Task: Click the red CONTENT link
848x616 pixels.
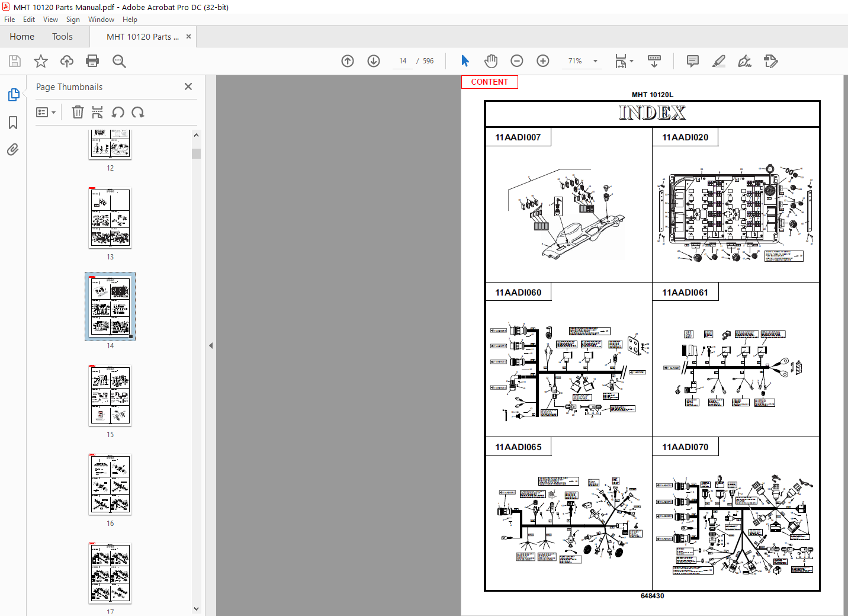Action: [x=490, y=82]
